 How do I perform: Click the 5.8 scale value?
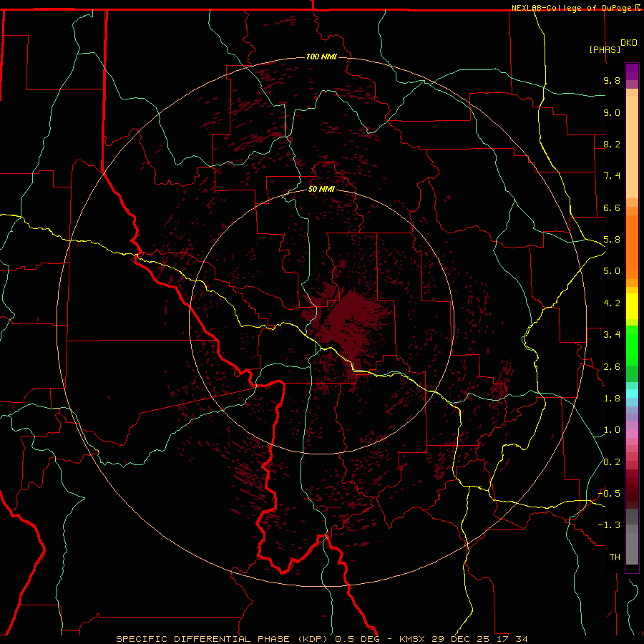point(612,240)
